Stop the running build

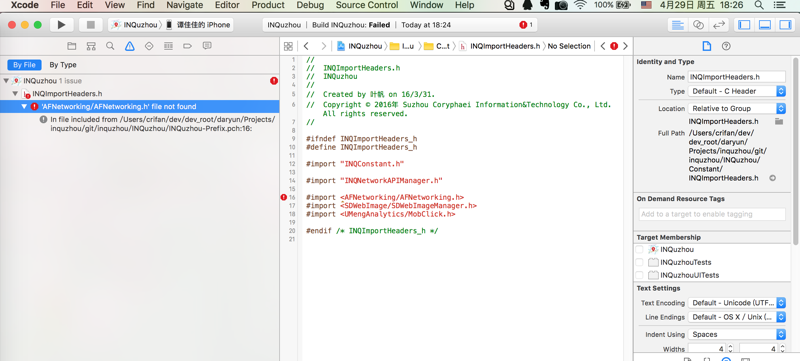[91, 24]
